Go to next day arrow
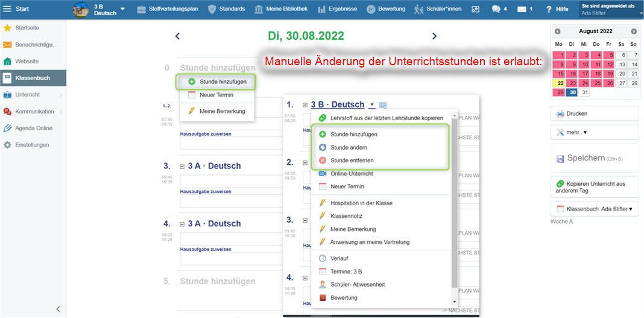Screen dimensions: 644x318 [x=434, y=36]
